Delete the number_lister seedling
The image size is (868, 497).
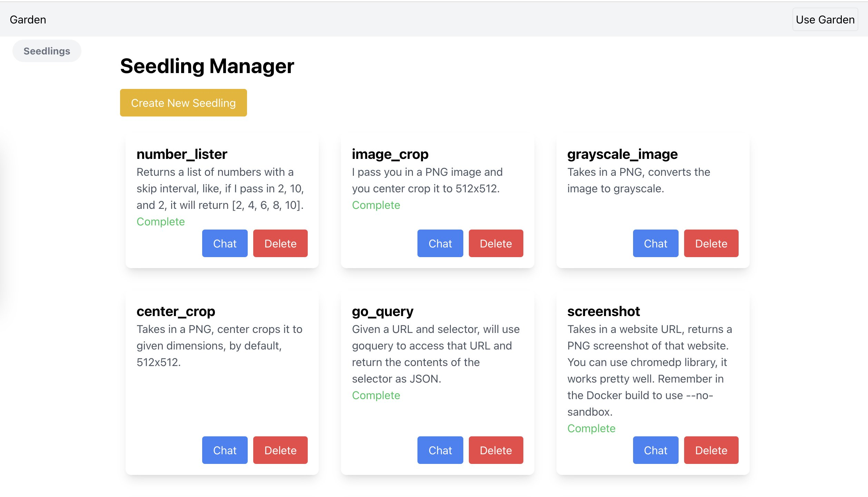tap(280, 243)
